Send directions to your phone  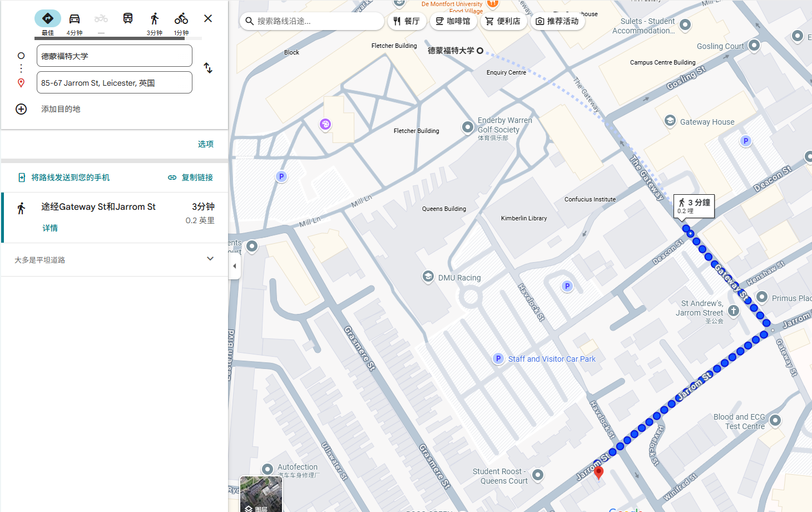(64, 178)
